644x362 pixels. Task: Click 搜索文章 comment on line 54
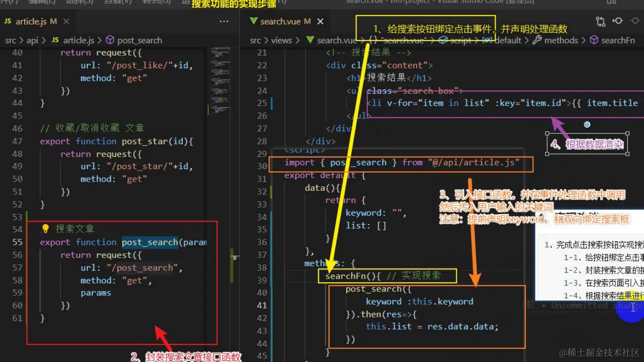75,229
